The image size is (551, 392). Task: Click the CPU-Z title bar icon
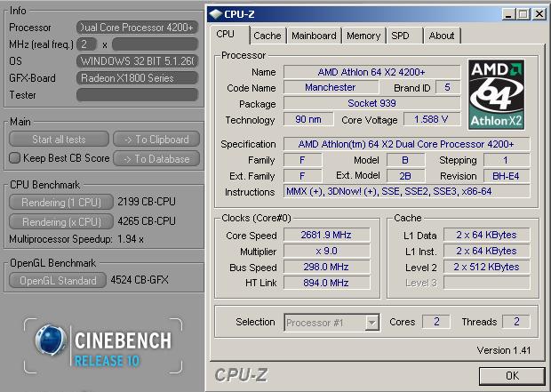click(x=215, y=14)
